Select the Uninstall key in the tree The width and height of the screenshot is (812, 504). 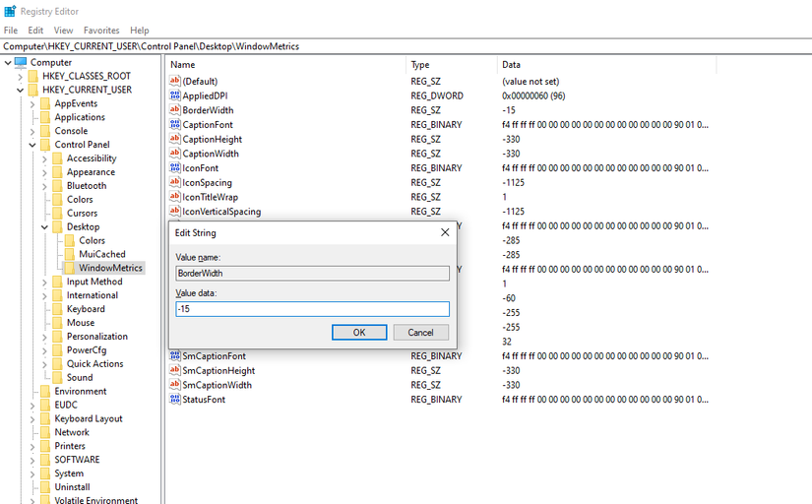[72, 487]
